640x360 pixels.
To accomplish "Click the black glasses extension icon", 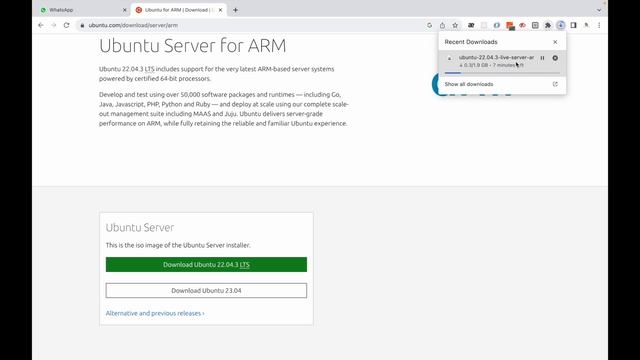I will tap(471, 25).
